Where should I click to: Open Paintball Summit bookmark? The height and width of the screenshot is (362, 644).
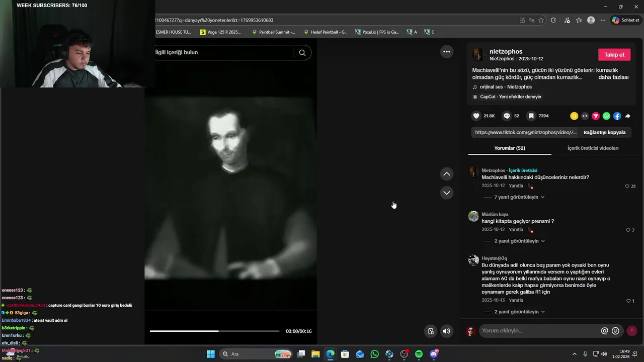(x=274, y=32)
